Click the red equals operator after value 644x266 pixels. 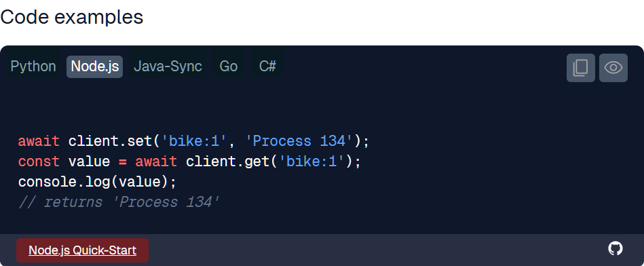[122, 161]
